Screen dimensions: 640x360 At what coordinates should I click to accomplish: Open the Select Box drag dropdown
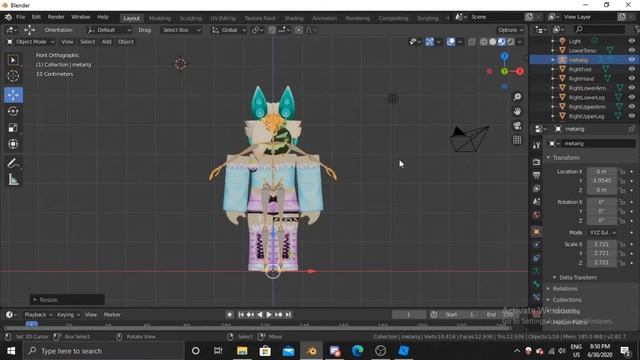coord(181,30)
